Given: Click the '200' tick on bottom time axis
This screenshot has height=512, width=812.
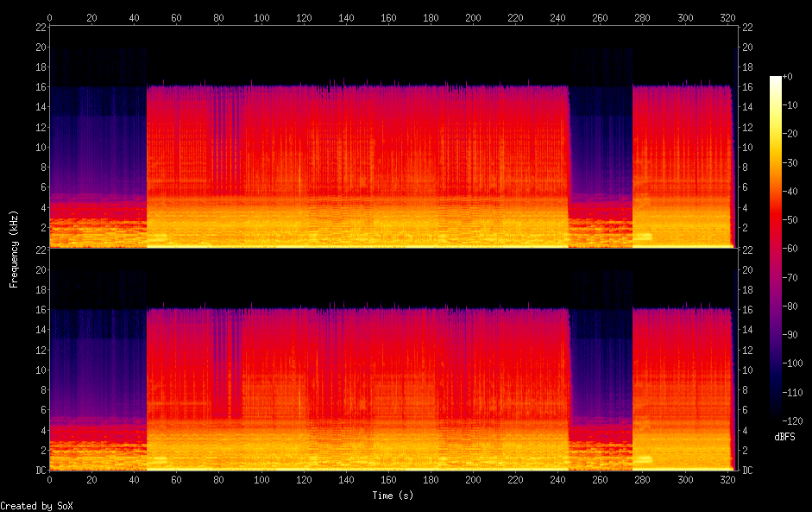Looking at the screenshot, I should 473,480.
